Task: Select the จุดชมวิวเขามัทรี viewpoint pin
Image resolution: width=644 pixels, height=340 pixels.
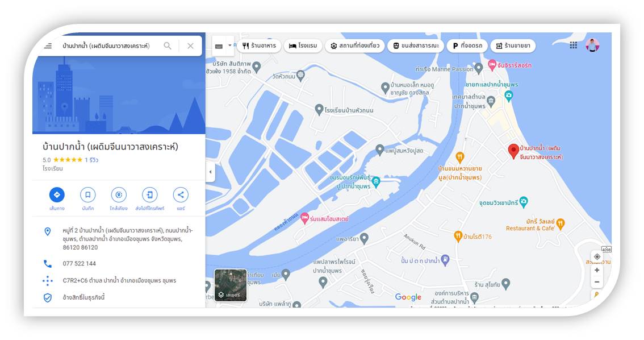Action: click(523, 202)
